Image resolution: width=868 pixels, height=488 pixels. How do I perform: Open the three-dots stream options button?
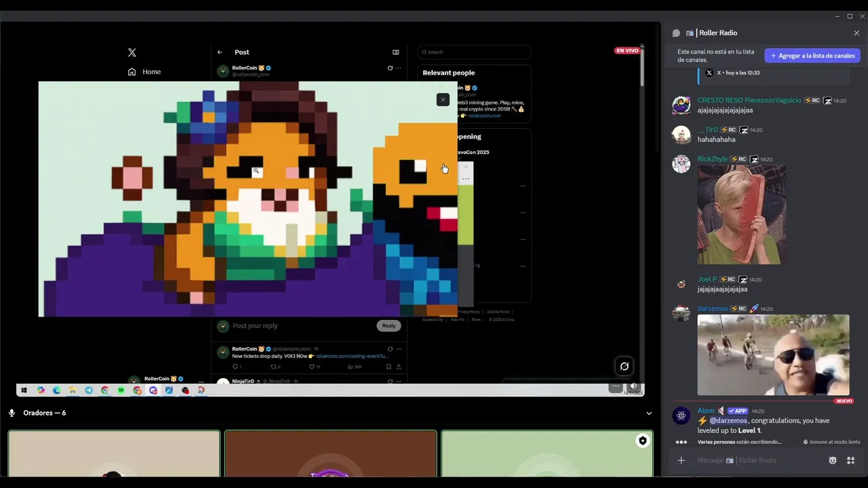(616, 386)
